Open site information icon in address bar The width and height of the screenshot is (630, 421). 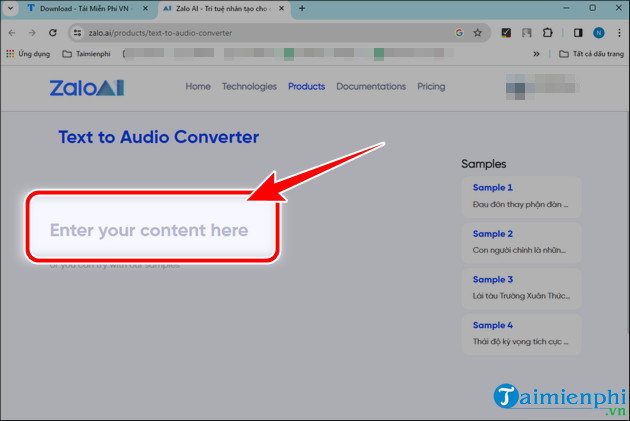pyautogui.click(x=77, y=33)
